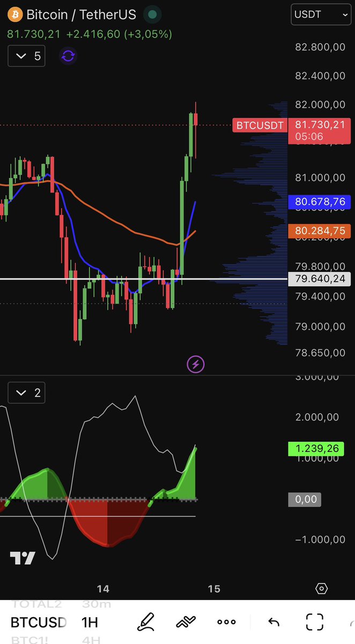This screenshot has width=355, height=644.
Task: Open the indicators icon in bottom toolbar
Action: pyautogui.click(x=186, y=623)
